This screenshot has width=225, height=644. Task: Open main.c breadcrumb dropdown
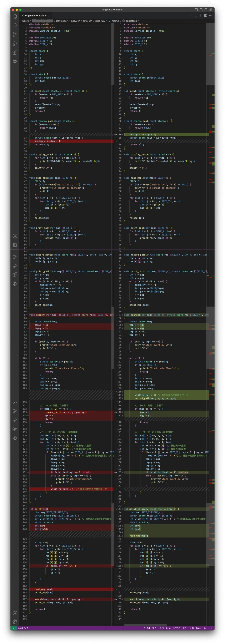click(x=114, y=21)
